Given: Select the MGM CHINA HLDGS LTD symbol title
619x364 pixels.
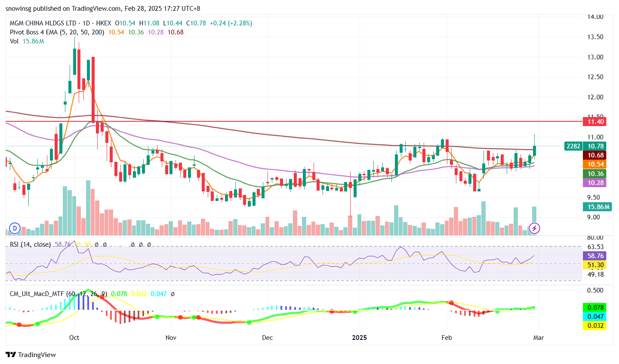Looking at the screenshot, I should click(x=43, y=23).
